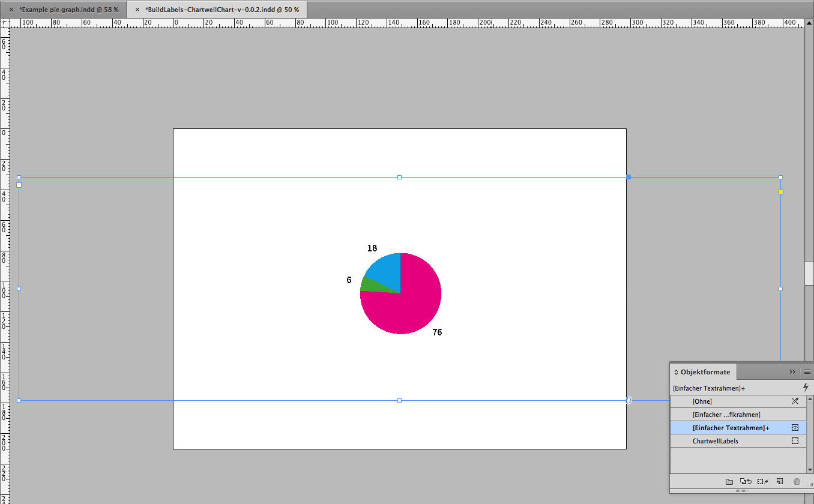
Task: Click the top center frame handle
Action: tap(399, 177)
